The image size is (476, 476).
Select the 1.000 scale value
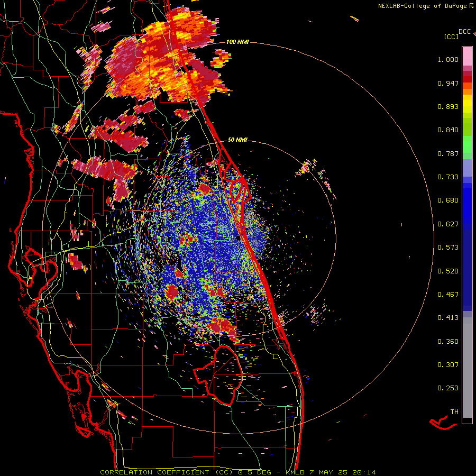448,60
